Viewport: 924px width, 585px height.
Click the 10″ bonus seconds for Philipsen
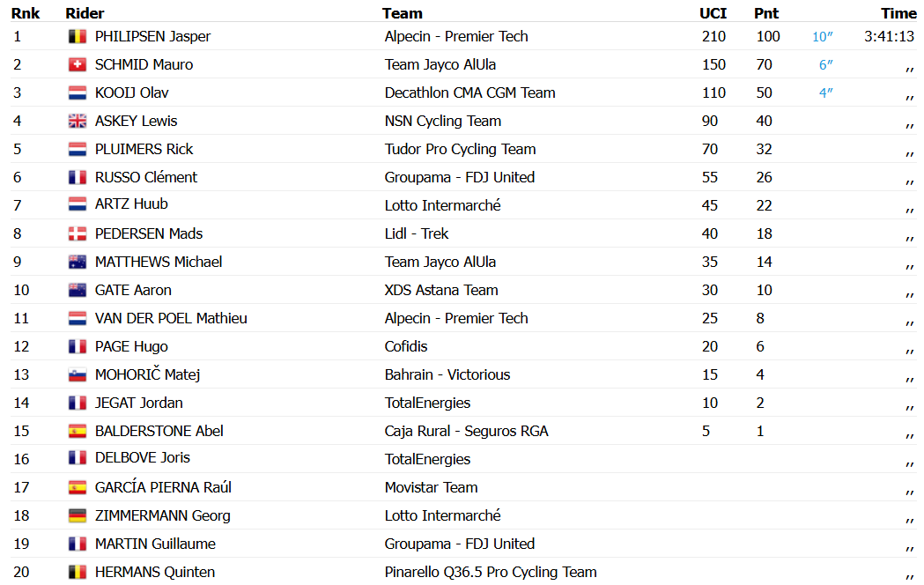(822, 36)
